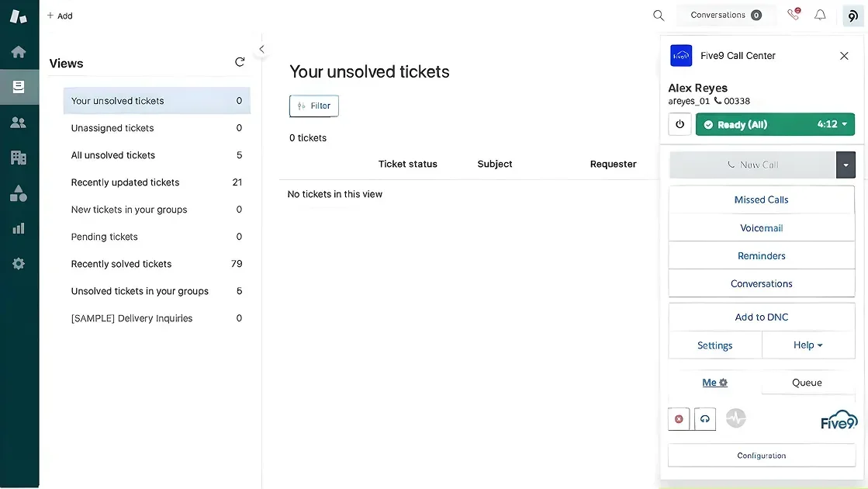The width and height of the screenshot is (868, 489).
Task: Switch to the Queue tab
Action: [x=807, y=383]
